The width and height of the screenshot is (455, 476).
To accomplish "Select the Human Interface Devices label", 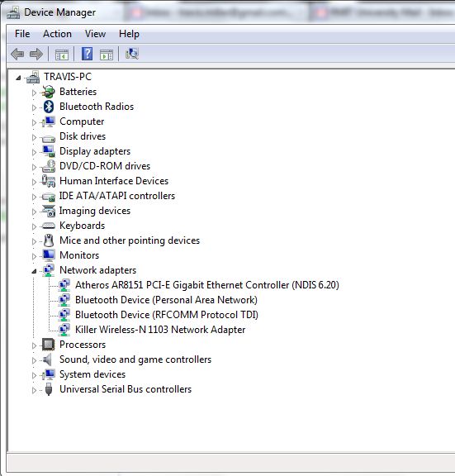I will pos(114,181).
